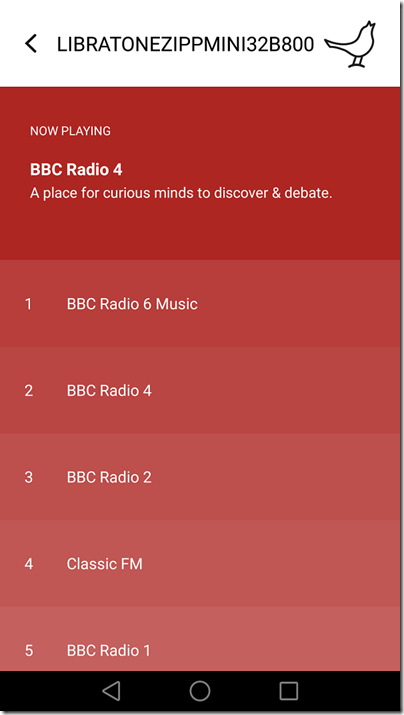Tap the bold BBC Radio 4 title

coord(76,170)
